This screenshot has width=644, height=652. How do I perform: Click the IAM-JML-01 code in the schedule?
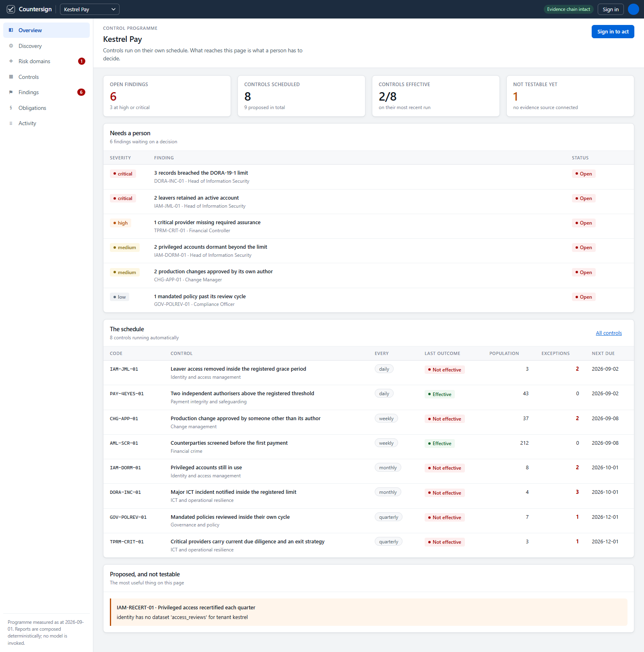tap(124, 369)
